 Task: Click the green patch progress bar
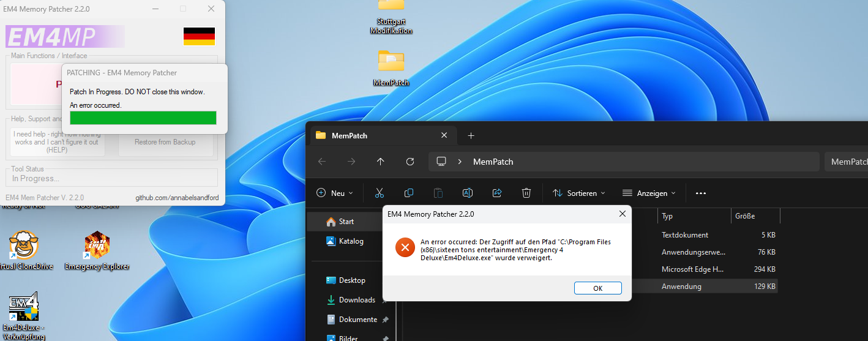(143, 118)
